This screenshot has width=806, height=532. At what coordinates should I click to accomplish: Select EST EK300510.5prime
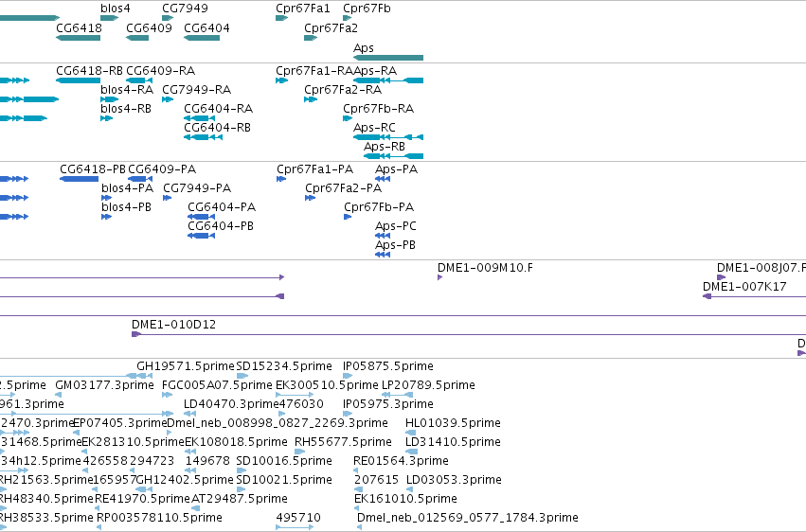pyautogui.click(x=327, y=385)
